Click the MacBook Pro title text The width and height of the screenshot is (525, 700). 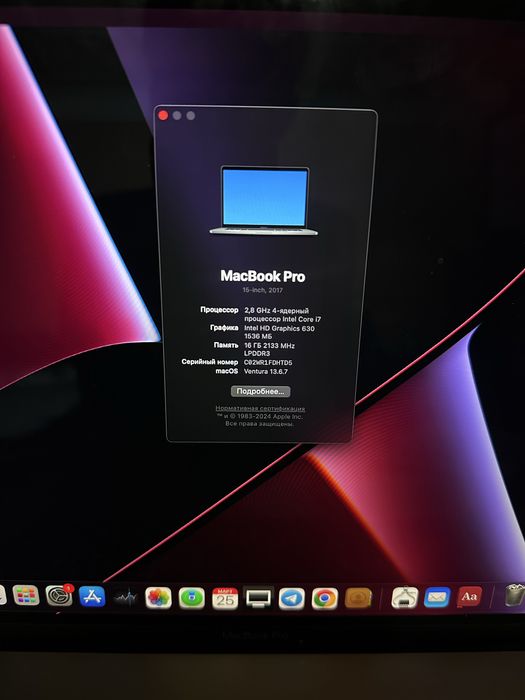pos(263,276)
